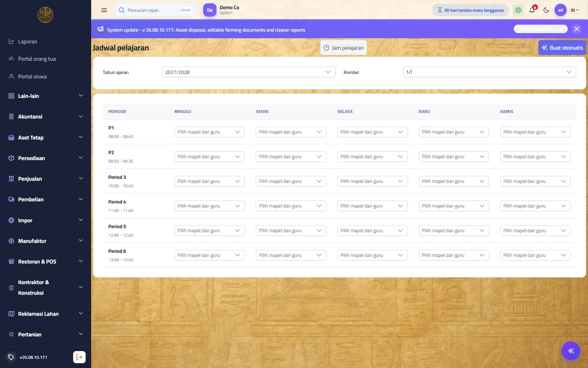
Task: Click the announcement megaphone icon
Action: pyautogui.click(x=100, y=29)
